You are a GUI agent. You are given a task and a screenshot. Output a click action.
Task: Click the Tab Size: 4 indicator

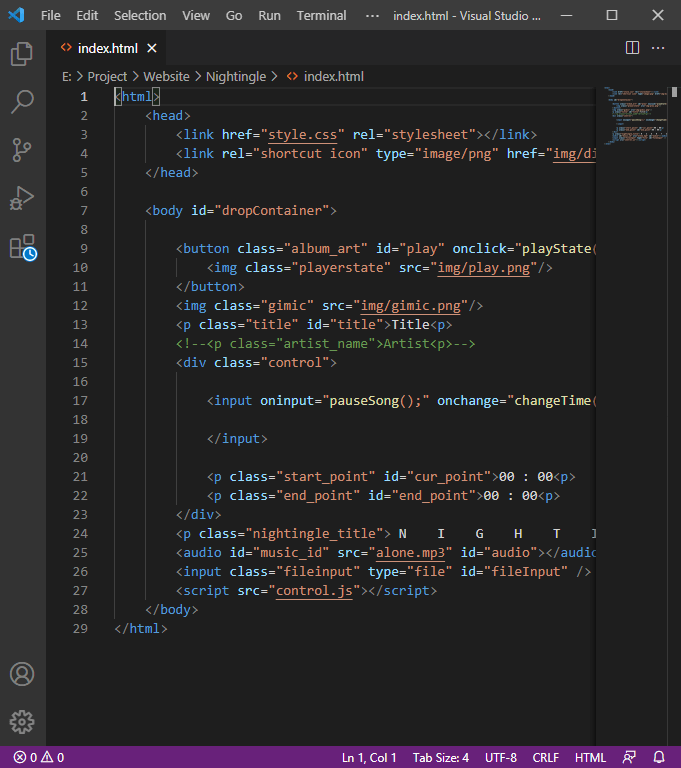tap(441, 757)
